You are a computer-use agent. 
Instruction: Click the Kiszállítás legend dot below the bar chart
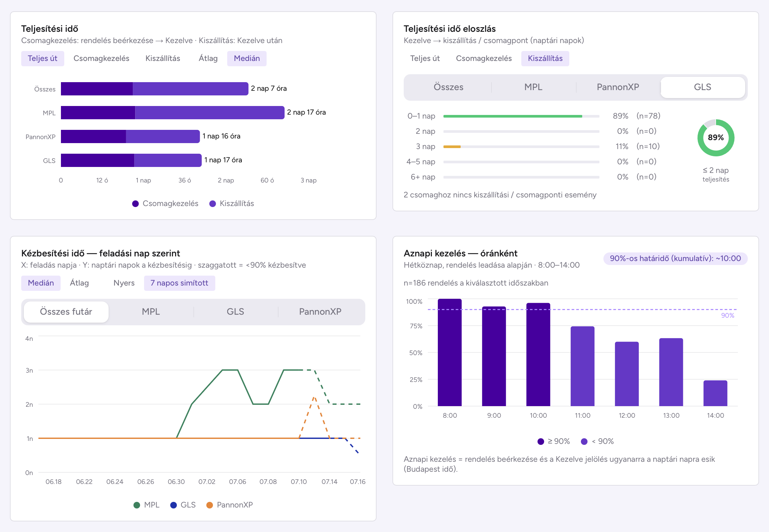click(213, 204)
